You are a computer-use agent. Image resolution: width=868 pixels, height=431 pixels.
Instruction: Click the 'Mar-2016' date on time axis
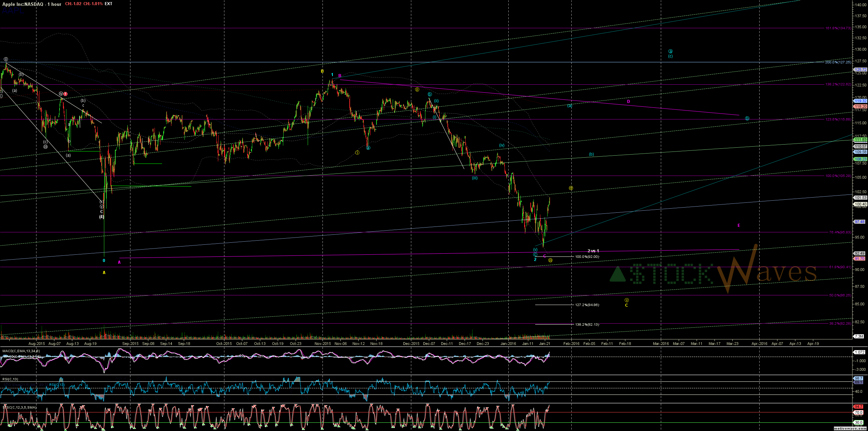tap(661, 344)
